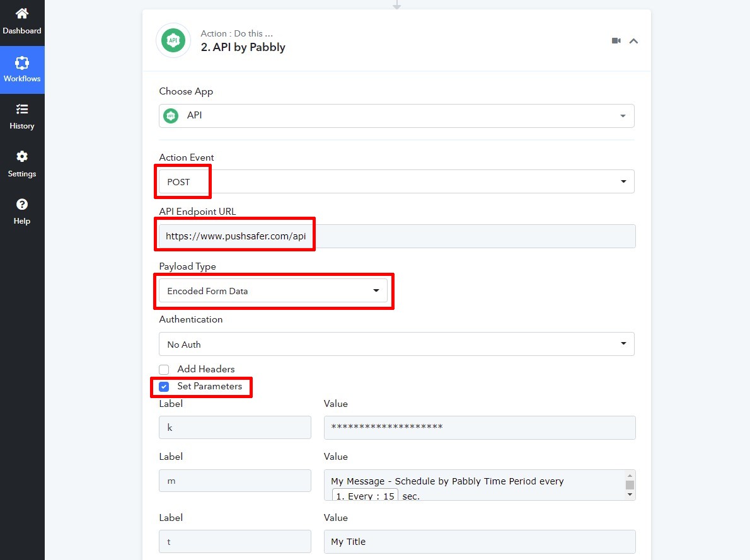Click the API icon in Choose App field
Image resolution: width=750 pixels, height=560 pixels.
(x=171, y=116)
